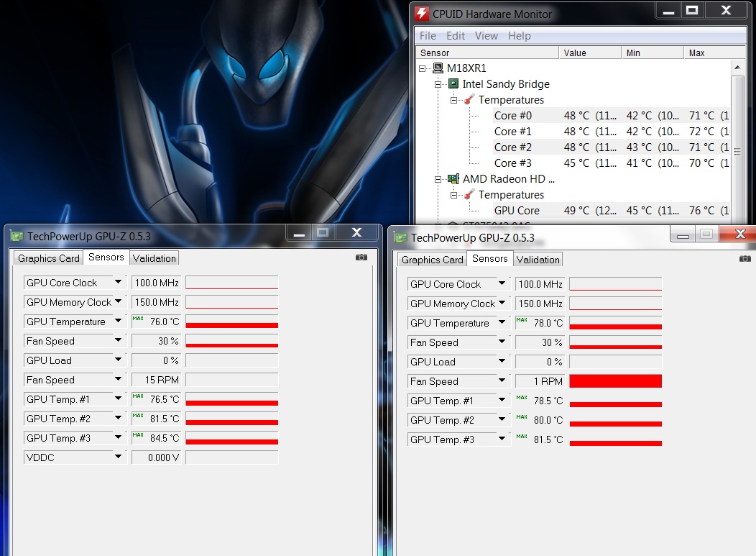756x556 pixels.
Task: Click the 1 RPM fan value in right GPU-Z
Action: (x=540, y=381)
